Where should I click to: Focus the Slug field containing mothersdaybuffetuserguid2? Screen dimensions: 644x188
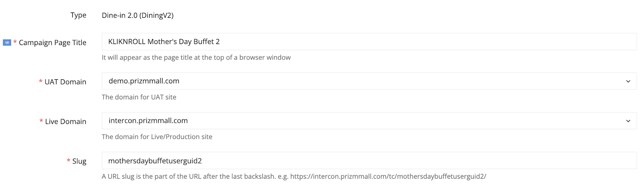pyautogui.click(x=369, y=160)
